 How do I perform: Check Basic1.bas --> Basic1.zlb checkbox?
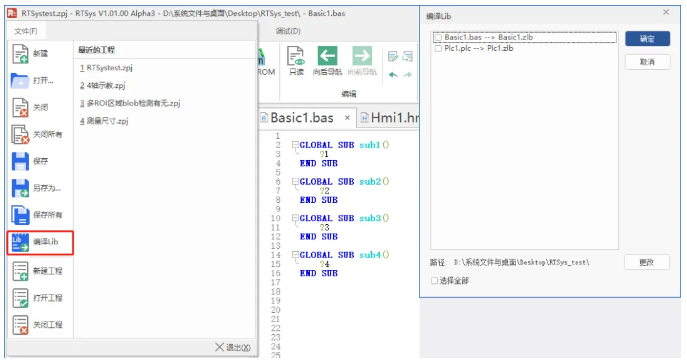pos(438,38)
